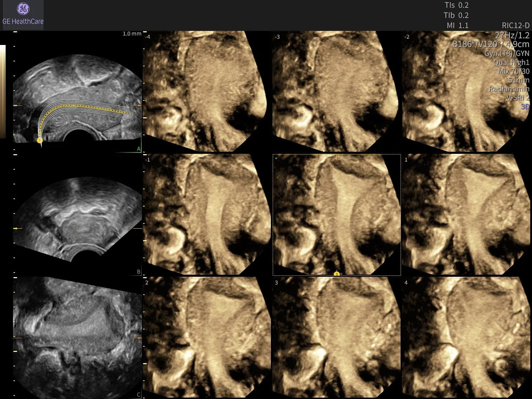The width and height of the screenshot is (532, 399).
Task: Click the Radiant min setting text
Action: pyautogui.click(x=509, y=89)
